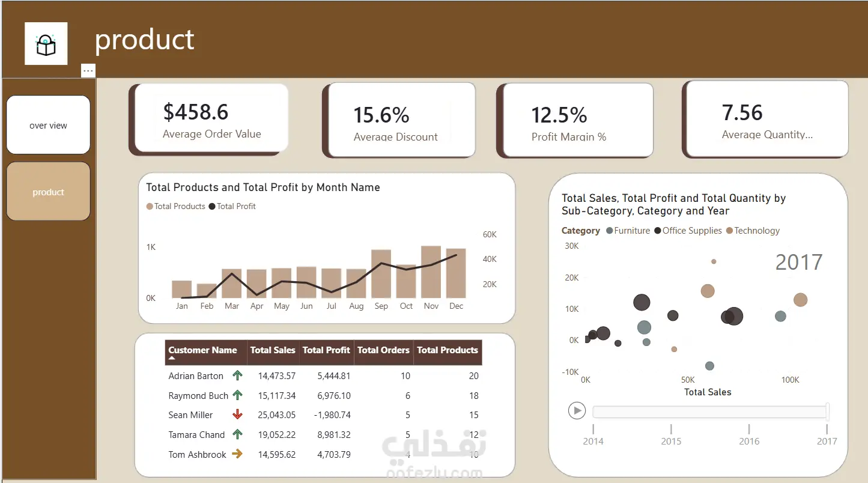Click Total Profit legend marker
Viewport: 868px width, 483px height.
[211, 206]
